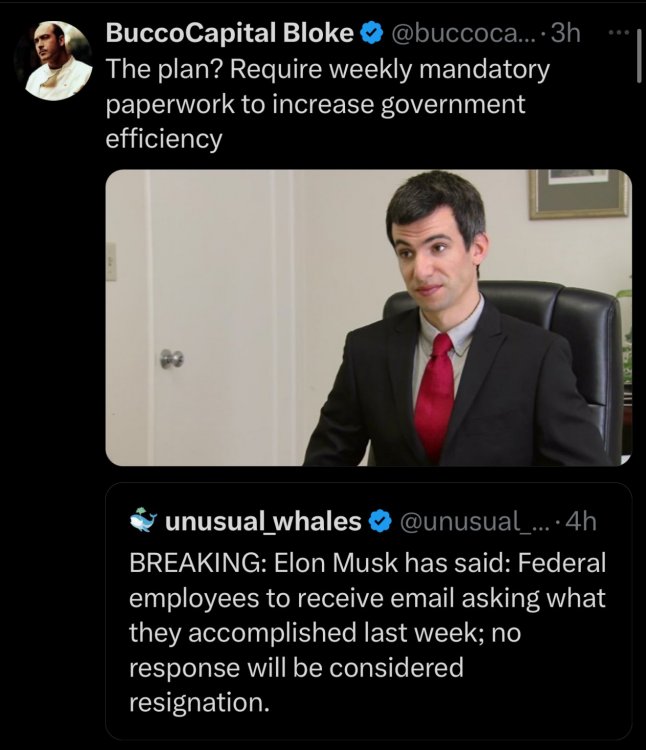Click the unusual_whales whale avatar icon
Image resolution: width=646 pixels, height=750 pixels.
144,521
